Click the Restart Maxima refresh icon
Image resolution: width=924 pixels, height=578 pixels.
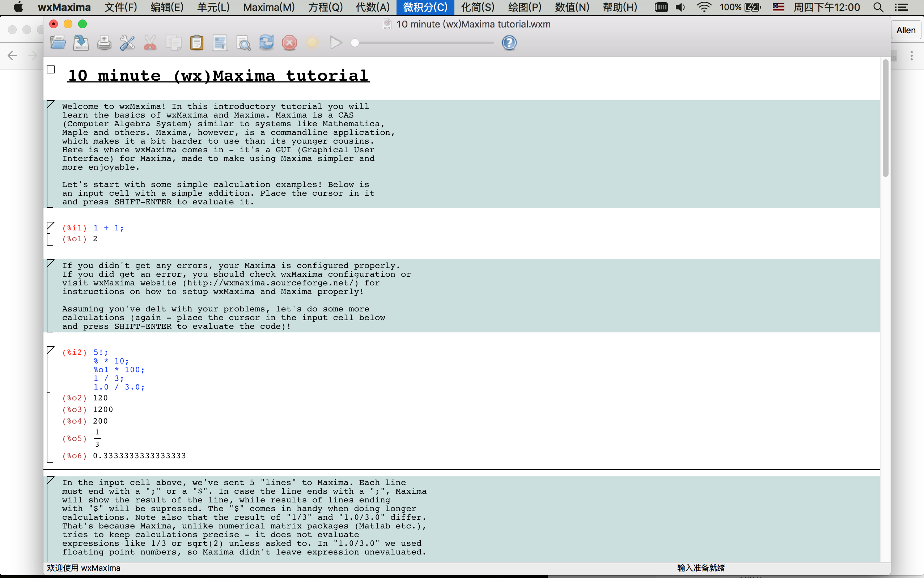(x=267, y=43)
